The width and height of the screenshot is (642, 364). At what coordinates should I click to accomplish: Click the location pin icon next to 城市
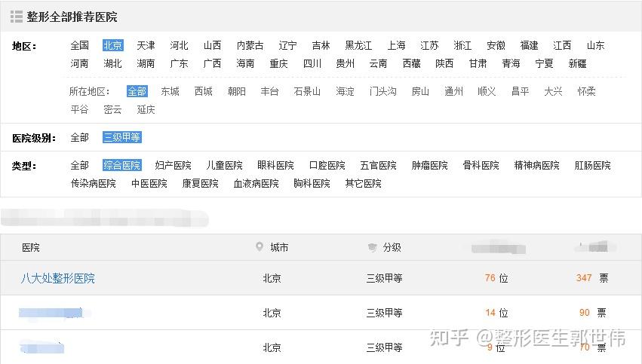tap(260, 246)
